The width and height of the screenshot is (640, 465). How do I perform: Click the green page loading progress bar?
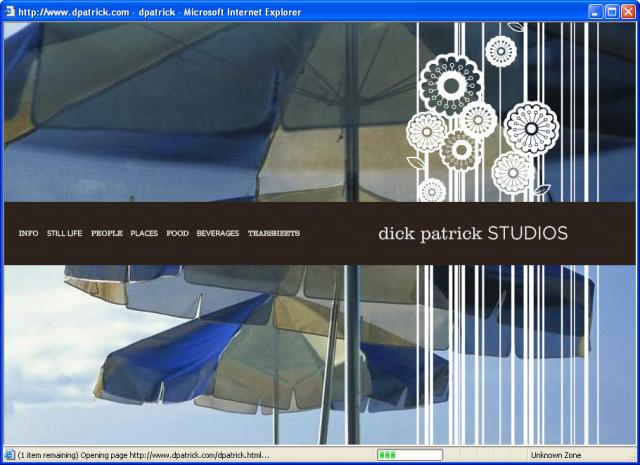(408, 455)
